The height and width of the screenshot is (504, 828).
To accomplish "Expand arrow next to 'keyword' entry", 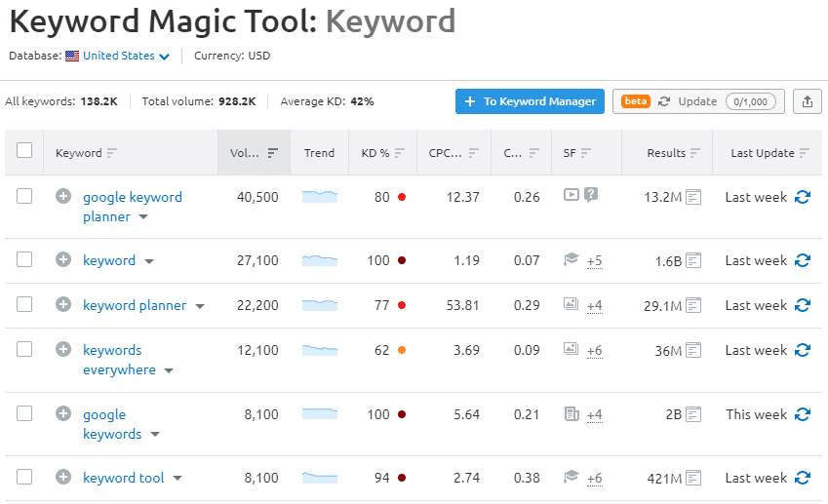I will (x=149, y=261).
